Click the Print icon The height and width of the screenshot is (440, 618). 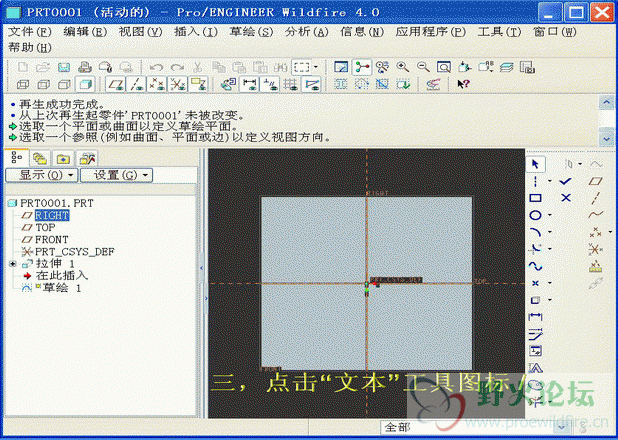[84, 67]
